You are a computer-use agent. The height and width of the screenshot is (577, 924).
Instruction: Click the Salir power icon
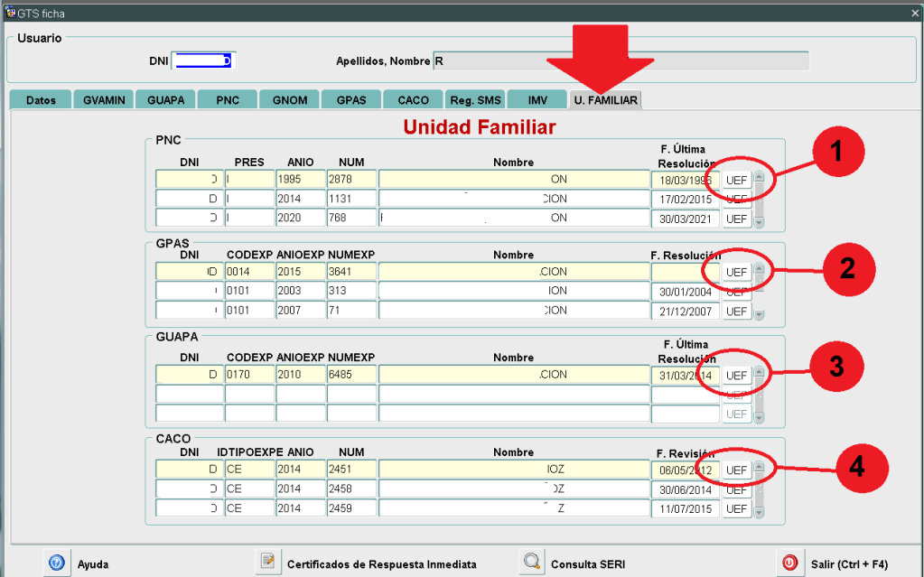tap(789, 563)
